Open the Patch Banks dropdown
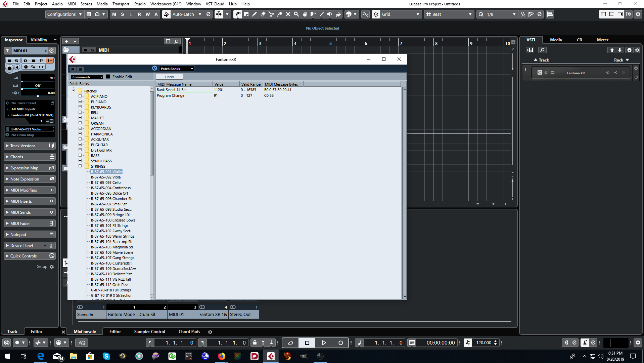644x363 pixels. (177, 69)
